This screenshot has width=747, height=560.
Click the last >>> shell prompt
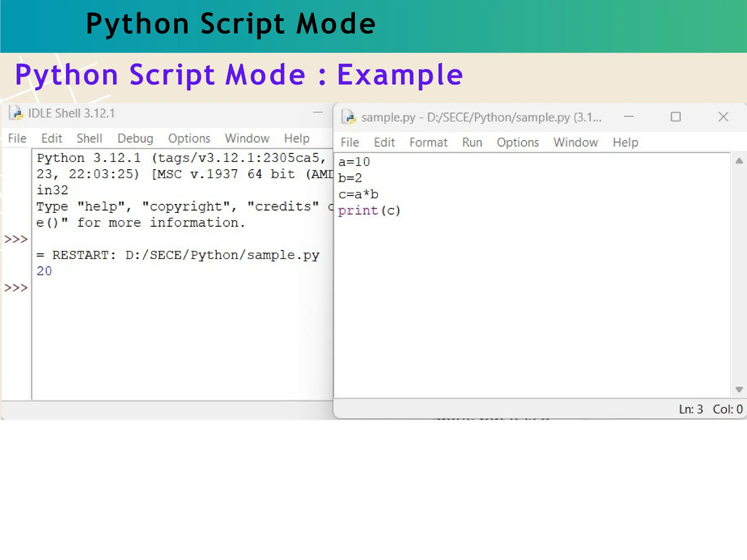(x=16, y=288)
